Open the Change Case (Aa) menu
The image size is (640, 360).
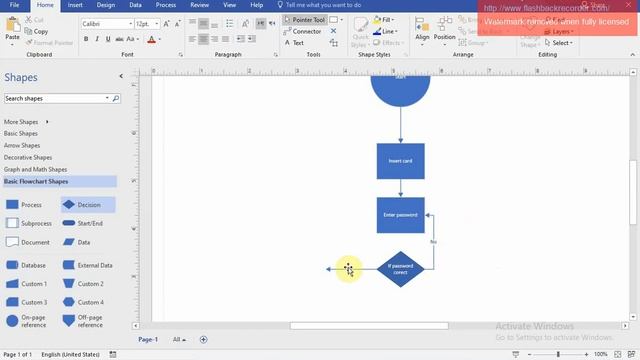[132, 39]
